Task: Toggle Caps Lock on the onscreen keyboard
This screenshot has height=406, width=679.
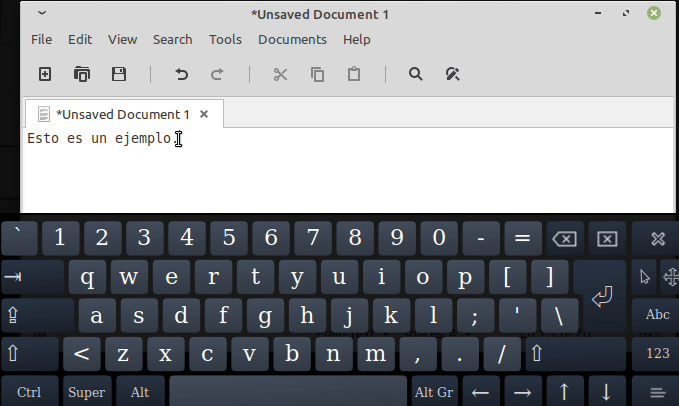Action: [34, 316]
